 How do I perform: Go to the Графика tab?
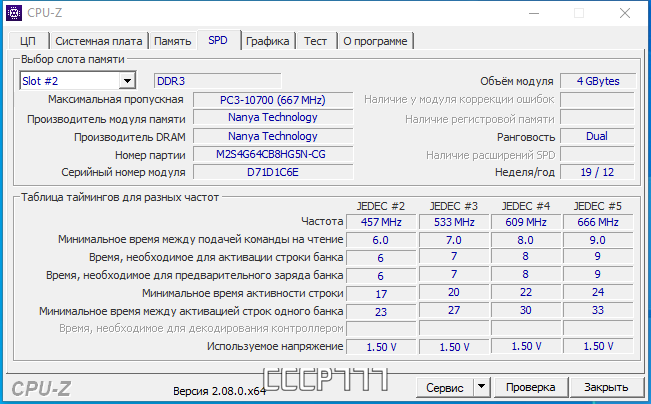267,41
